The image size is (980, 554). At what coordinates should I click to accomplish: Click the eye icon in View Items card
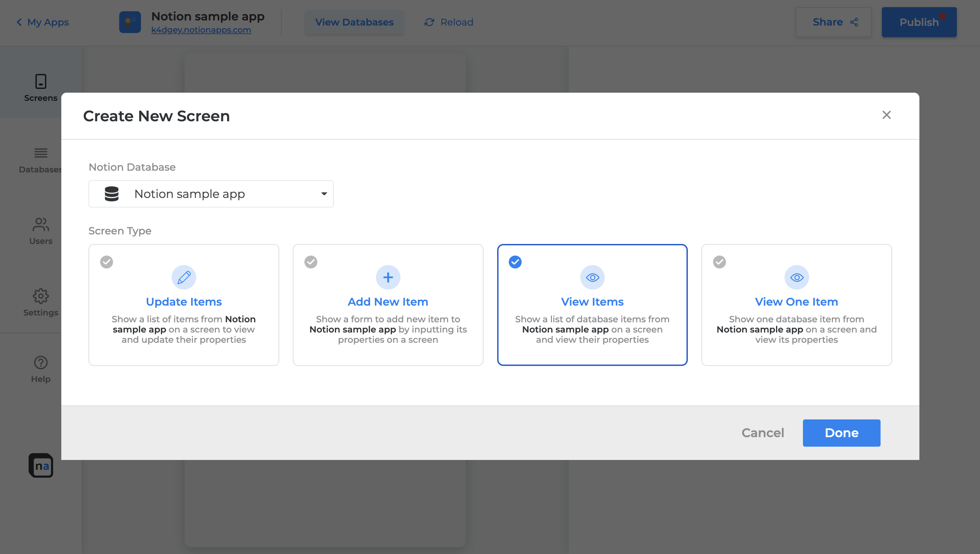592,277
